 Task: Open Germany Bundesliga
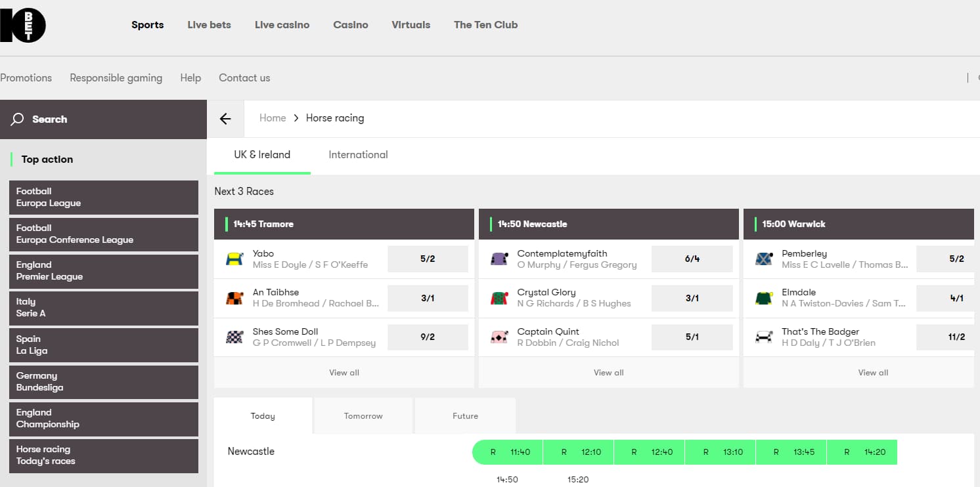pos(104,382)
